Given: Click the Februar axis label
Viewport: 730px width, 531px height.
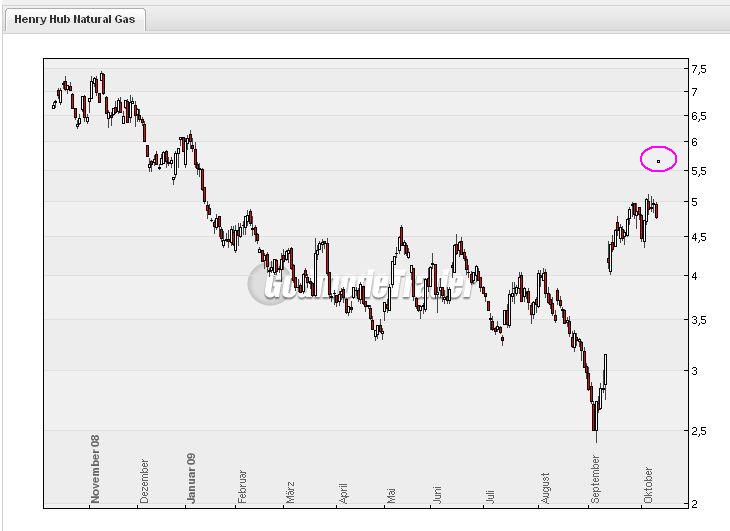Looking at the screenshot, I should pos(242,487).
